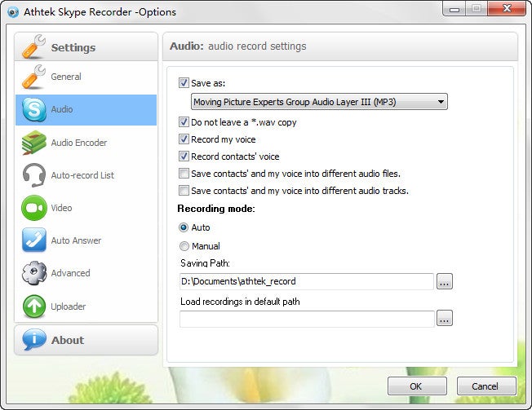The width and height of the screenshot is (532, 410).
Task: Click OK to apply options
Action: [417, 386]
